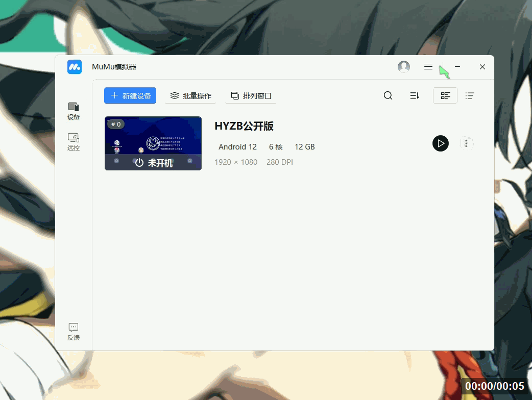Click the 6 核 CPU cores label
Image resolution: width=532 pixels, height=400 pixels.
point(276,147)
